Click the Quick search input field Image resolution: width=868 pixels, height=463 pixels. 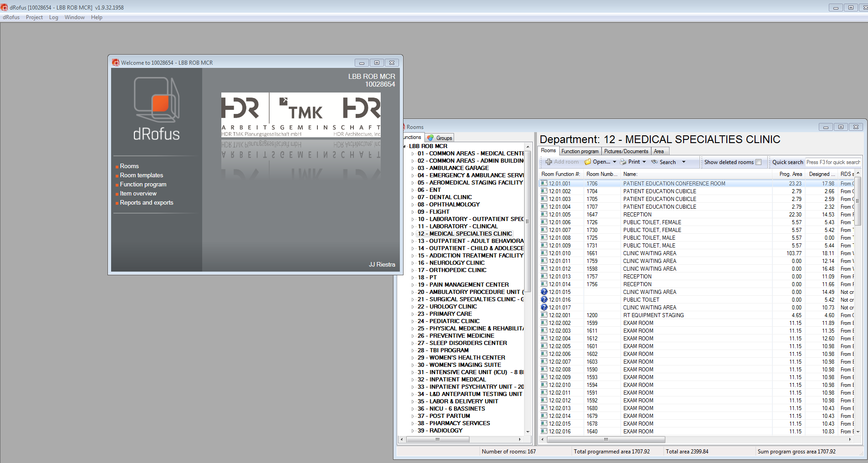(833, 162)
